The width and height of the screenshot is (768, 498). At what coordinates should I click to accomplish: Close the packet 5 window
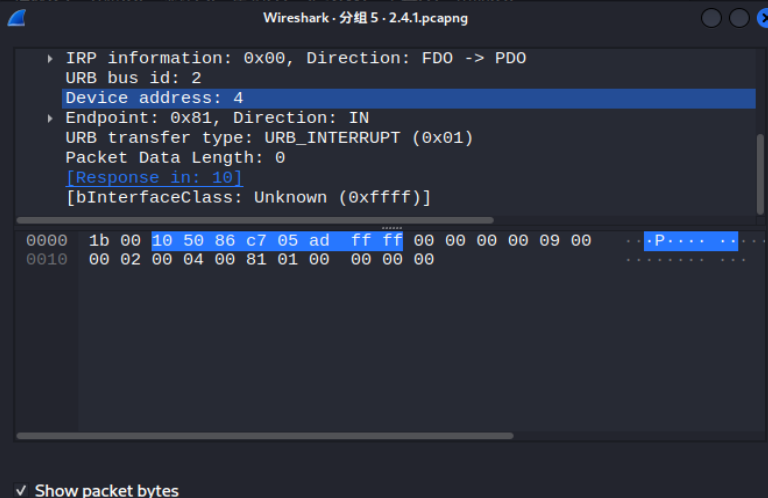pos(763,18)
